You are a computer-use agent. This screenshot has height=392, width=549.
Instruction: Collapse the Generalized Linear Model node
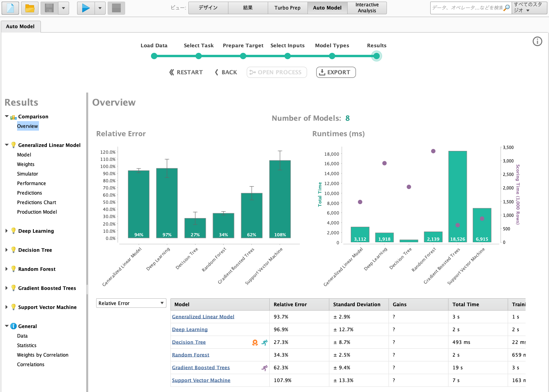(7, 145)
